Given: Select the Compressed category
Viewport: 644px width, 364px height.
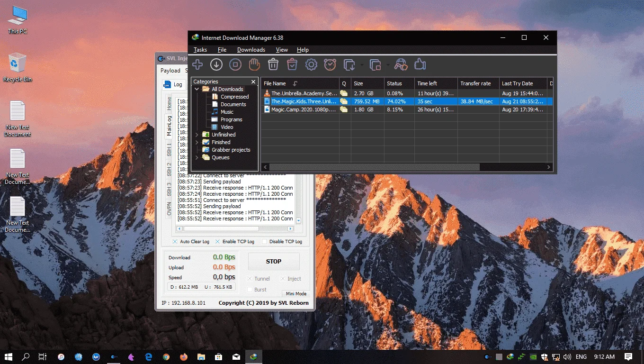Looking at the screenshot, I should (x=234, y=97).
